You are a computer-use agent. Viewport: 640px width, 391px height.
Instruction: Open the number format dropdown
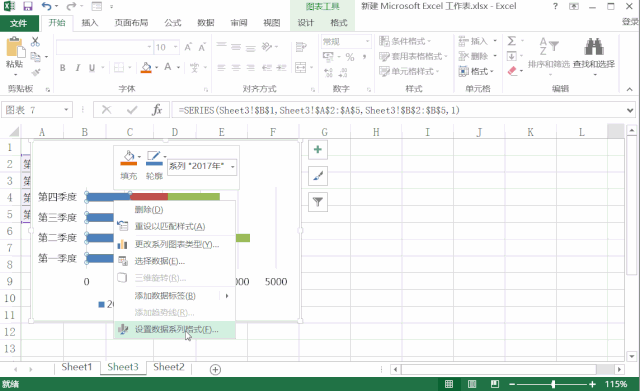pyautogui.click(x=367, y=41)
